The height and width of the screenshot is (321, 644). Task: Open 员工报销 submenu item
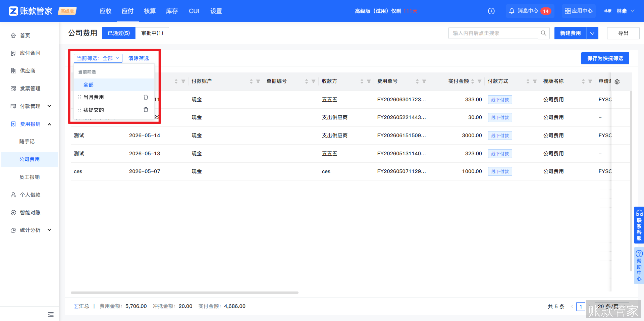(x=30, y=177)
